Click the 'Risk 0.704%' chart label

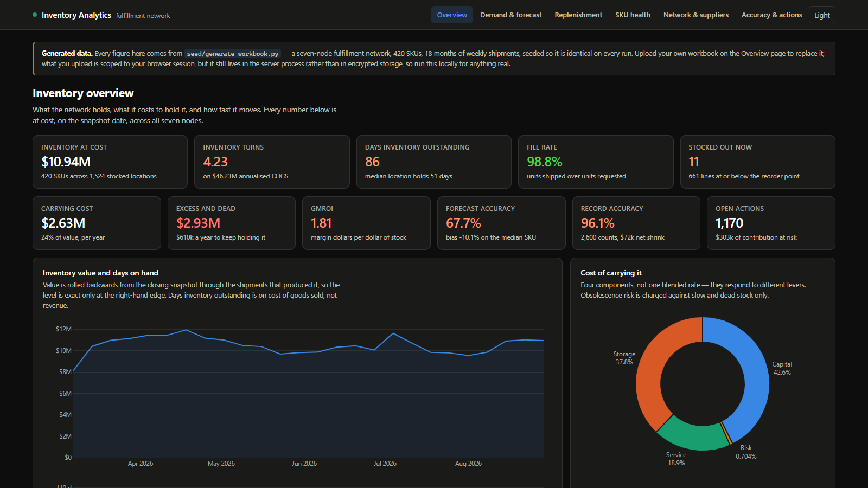pyautogui.click(x=746, y=452)
